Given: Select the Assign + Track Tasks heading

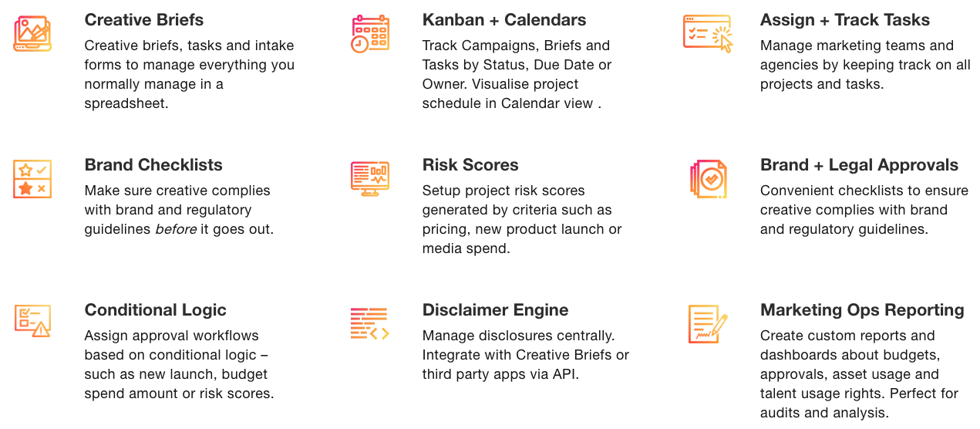Looking at the screenshot, I should (x=845, y=20).
